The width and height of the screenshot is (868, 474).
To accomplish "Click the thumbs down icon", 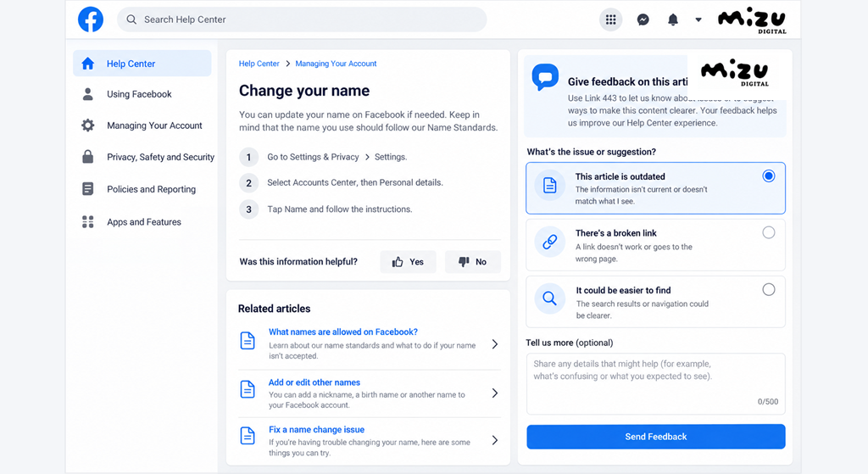I will (464, 262).
